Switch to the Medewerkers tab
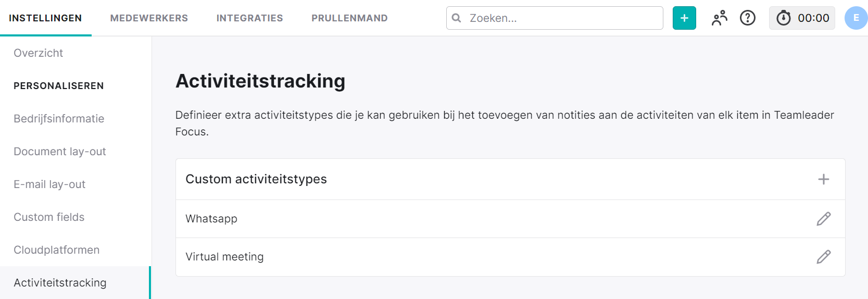The width and height of the screenshot is (868, 299). 149,18
